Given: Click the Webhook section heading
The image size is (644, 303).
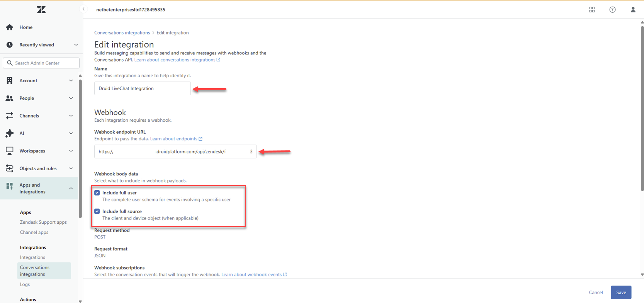Looking at the screenshot, I should [x=110, y=112].
